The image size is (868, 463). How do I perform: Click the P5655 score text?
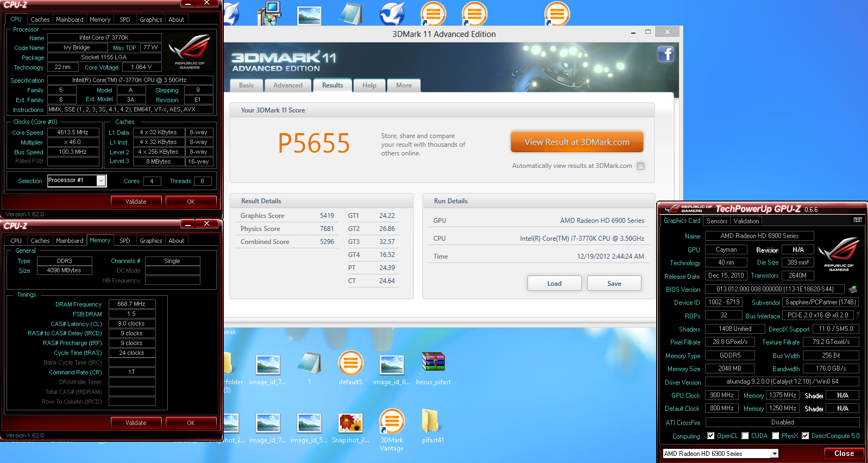tap(314, 143)
